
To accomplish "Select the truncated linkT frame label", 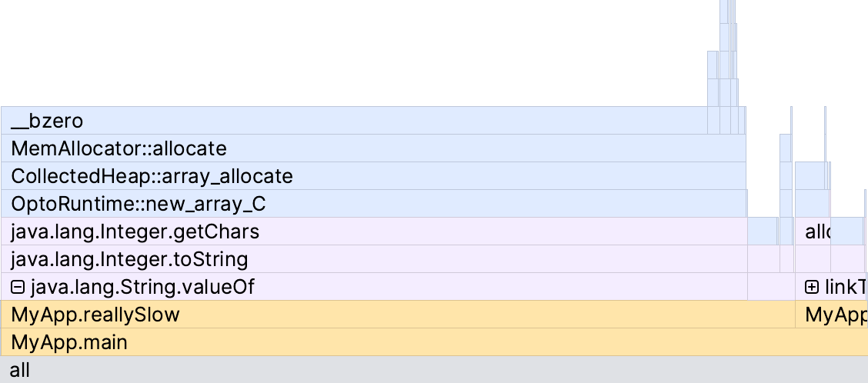I will pos(845,288).
